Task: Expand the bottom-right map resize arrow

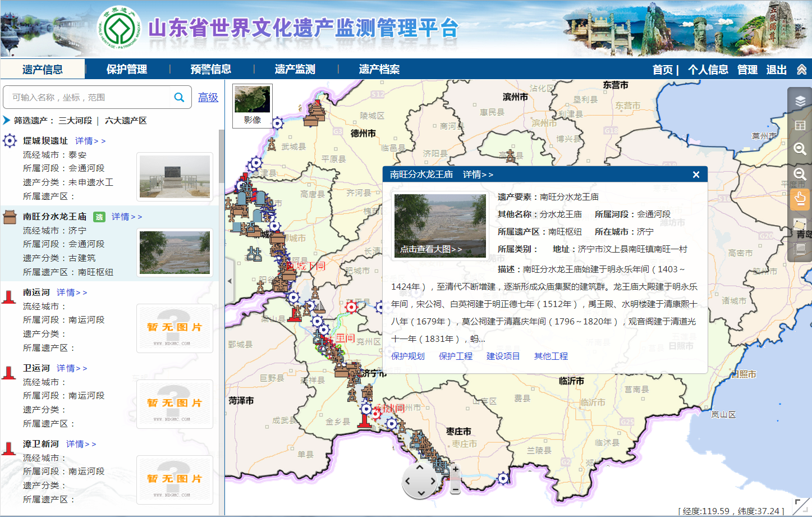Action: [801, 506]
